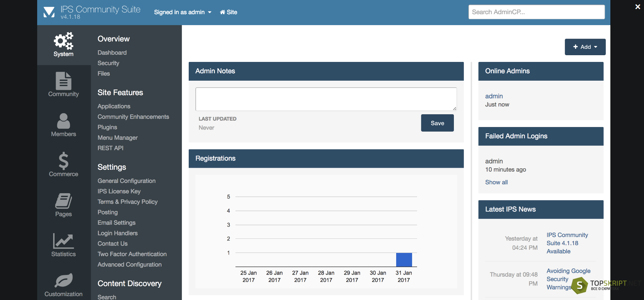Click the admin link in Online Admins
The height and width of the screenshot is (300, 644).
point(494,96)
